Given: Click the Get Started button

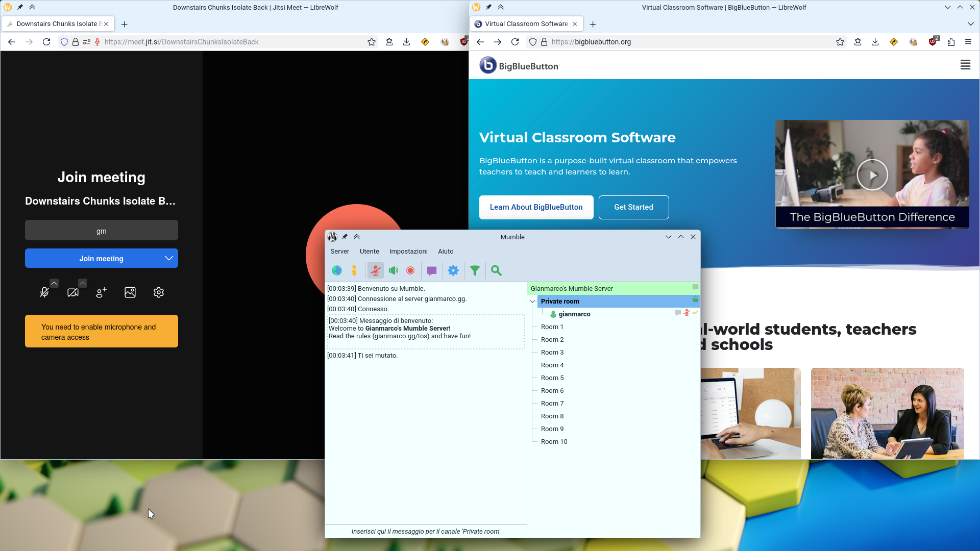Looking at the screenshot, I should coord(633,207).
